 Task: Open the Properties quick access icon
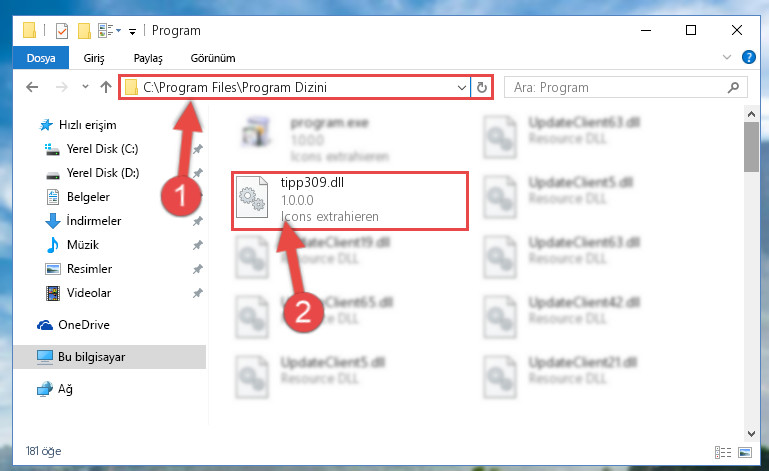point(62,31)
